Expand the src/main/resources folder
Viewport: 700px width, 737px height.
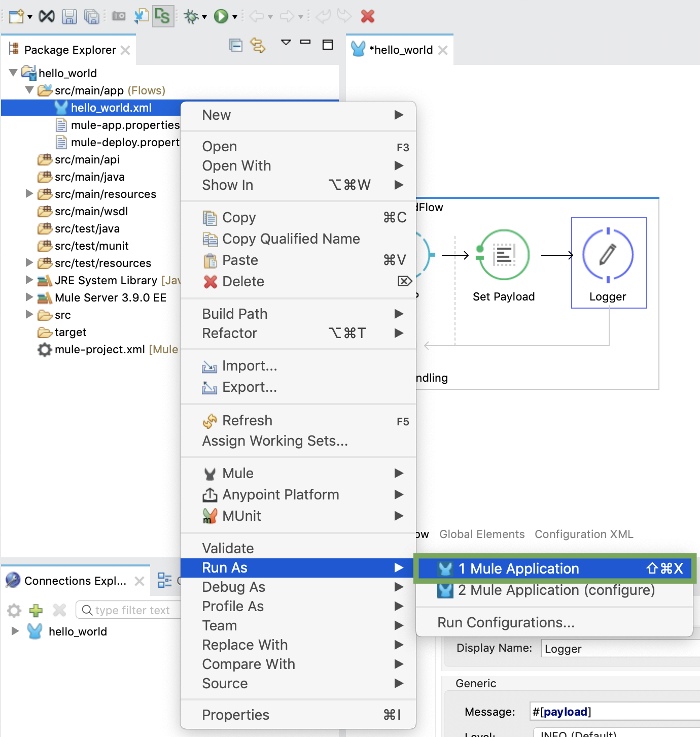click(x=29, y=193)
